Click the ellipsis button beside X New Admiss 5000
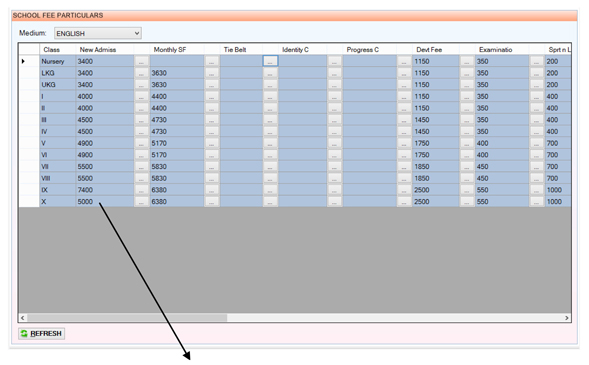Viewport: 589px width, 365px height. [x=142, y=202]
